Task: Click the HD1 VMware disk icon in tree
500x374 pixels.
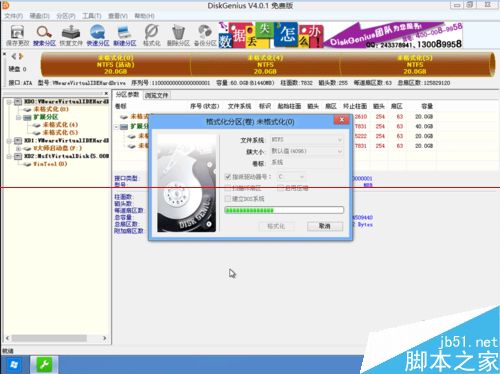Action: tap(18, 140)
